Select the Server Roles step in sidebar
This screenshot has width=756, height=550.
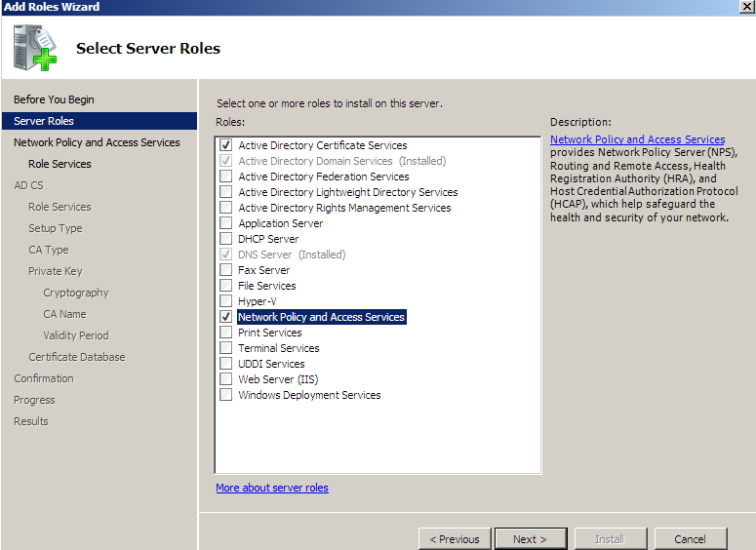(99, 121)
